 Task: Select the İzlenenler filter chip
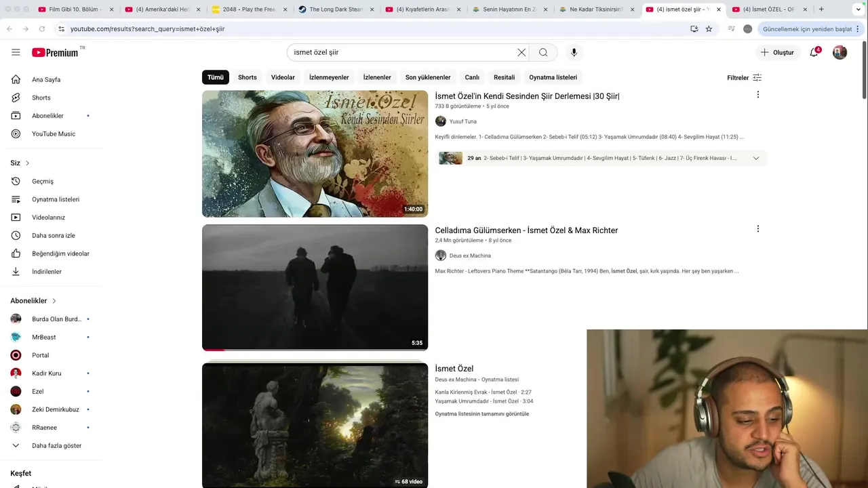[x=377, y=77]
